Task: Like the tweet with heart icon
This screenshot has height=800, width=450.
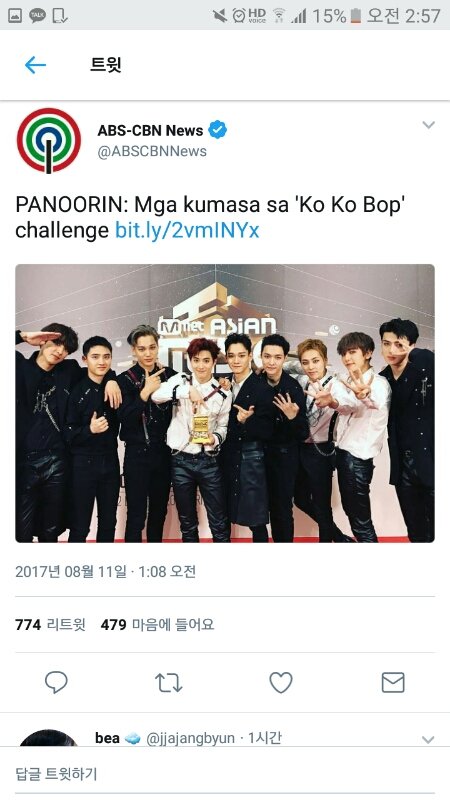Action: click(x=281, y=683)
